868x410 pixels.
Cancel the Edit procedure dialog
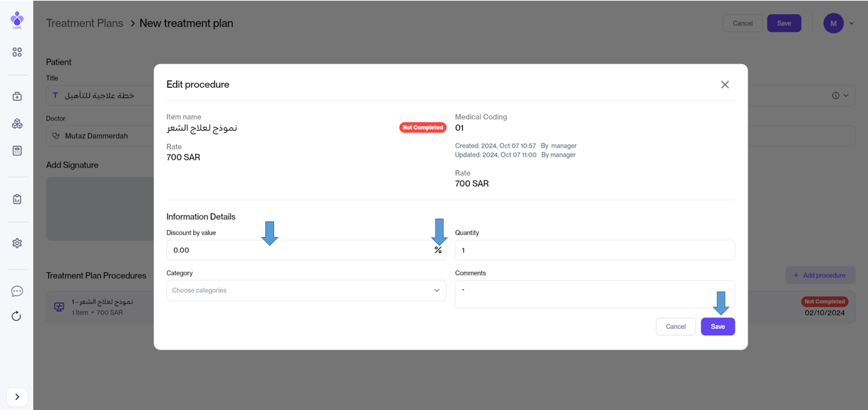click(675, 327)
